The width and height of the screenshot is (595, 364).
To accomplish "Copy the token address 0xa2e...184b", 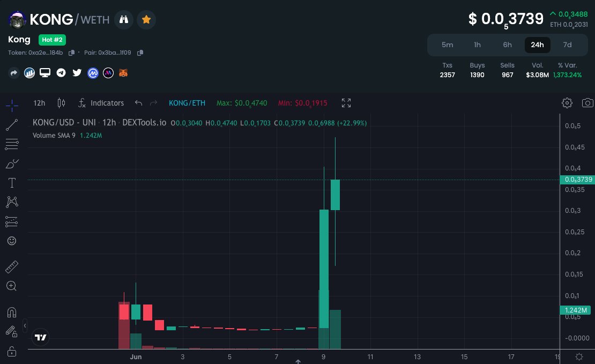I will click(x=71, y=53).
